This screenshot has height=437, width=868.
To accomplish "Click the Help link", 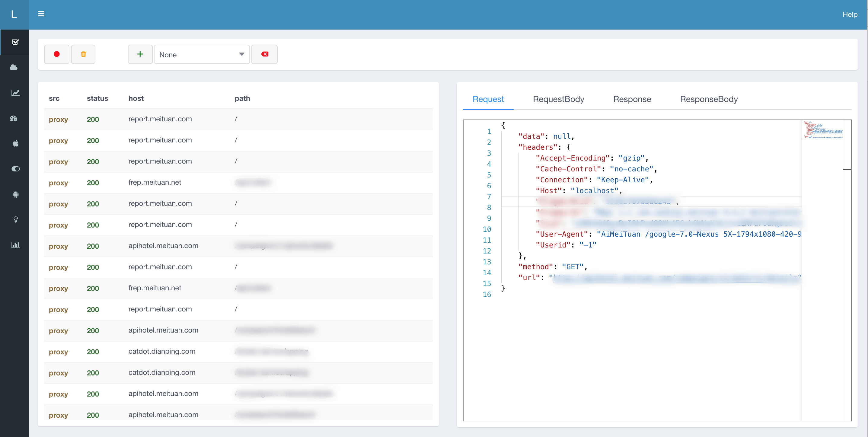I will (x=850, y=14).
